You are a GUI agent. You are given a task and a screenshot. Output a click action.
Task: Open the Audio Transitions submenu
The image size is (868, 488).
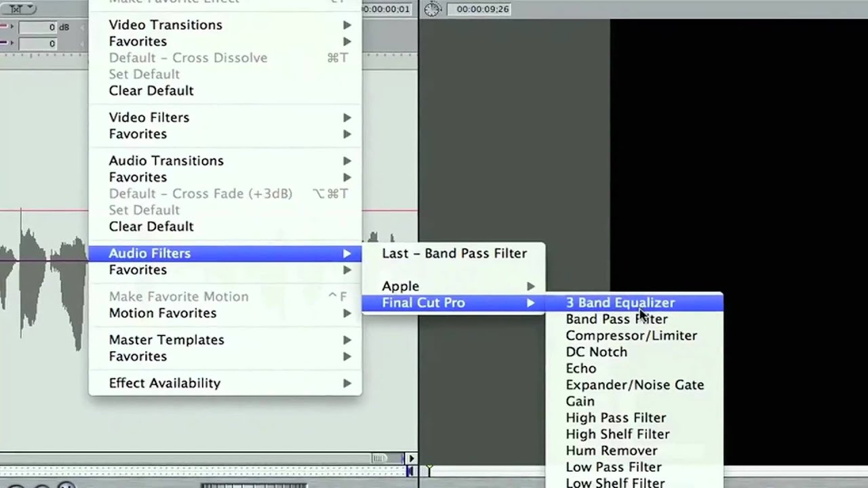coord(225,161)
